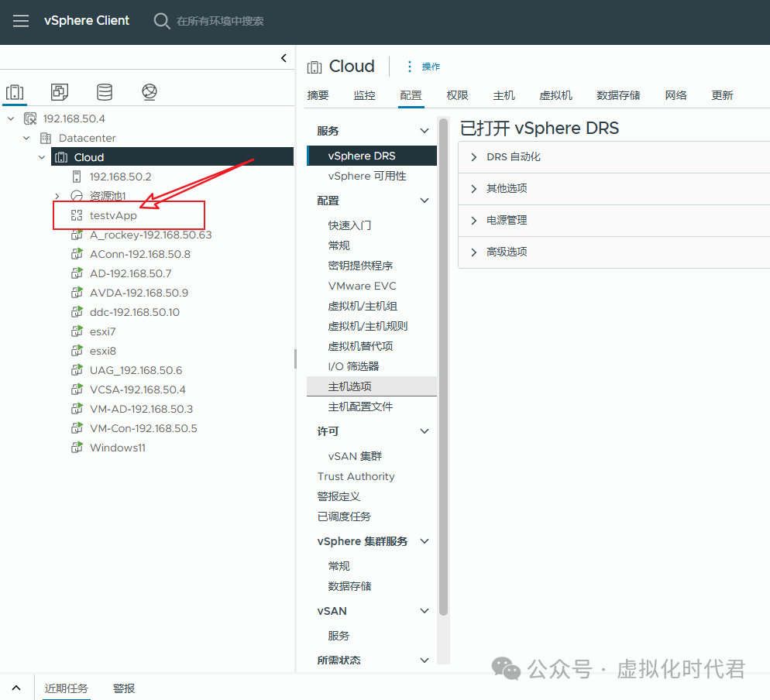Collapse the 配置 settings section
This screenshot has width=770, height=700.
click(425, 201)
